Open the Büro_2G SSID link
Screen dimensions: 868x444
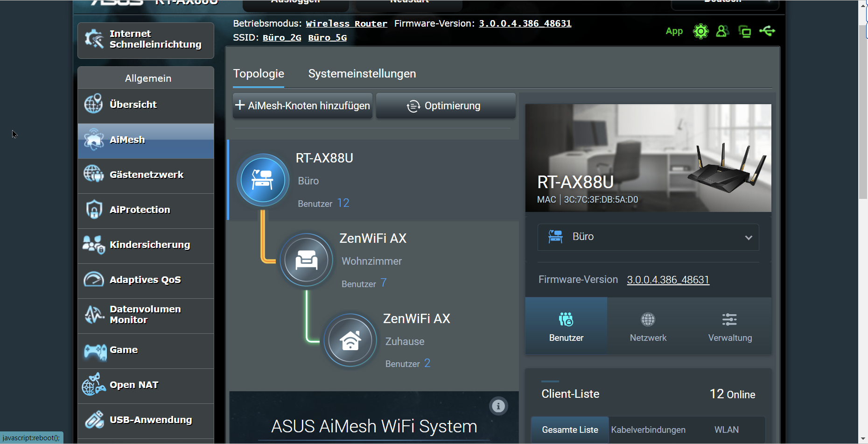tap(282, 37)
